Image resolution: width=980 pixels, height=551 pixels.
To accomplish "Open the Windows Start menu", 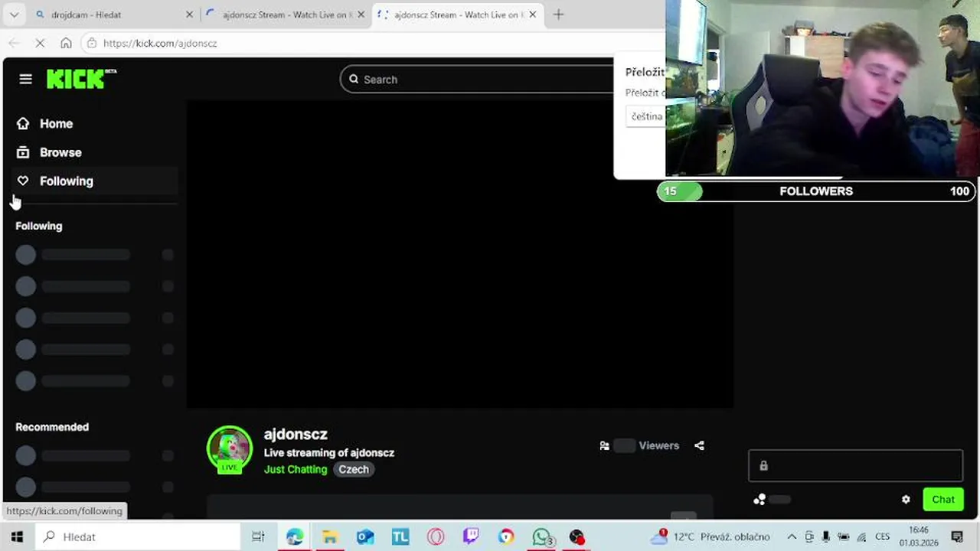I will coord(17,536).
